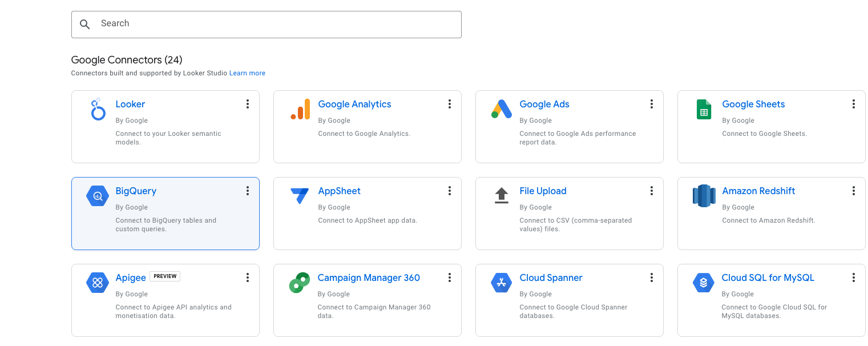
Task: Open the File Upload card's three-dot menu
Action: (652, 191)
